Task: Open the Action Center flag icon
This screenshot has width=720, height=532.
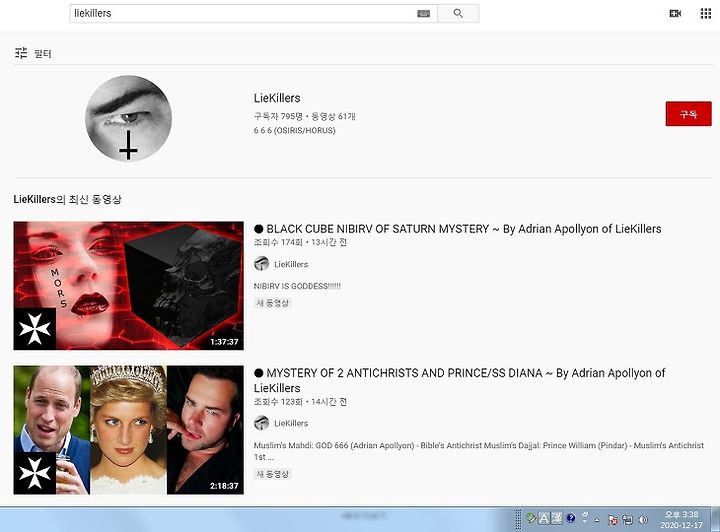Action: pos(613,520)
